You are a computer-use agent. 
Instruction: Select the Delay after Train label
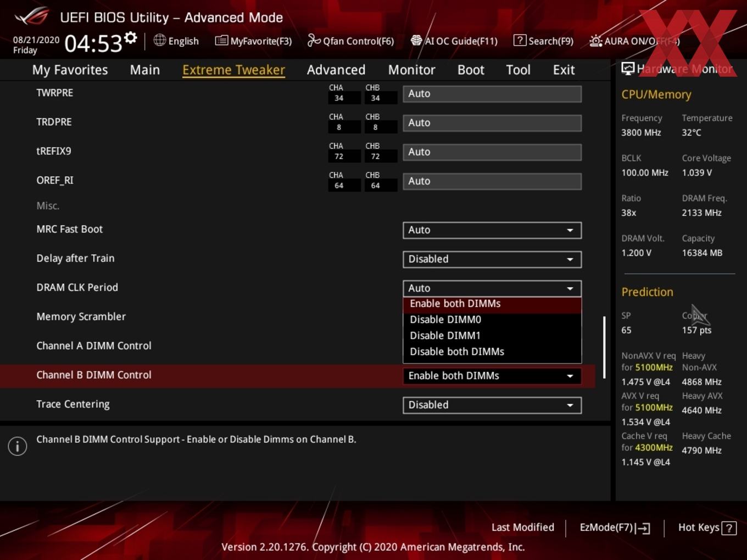pyautogui.click(x=75, y=258)
